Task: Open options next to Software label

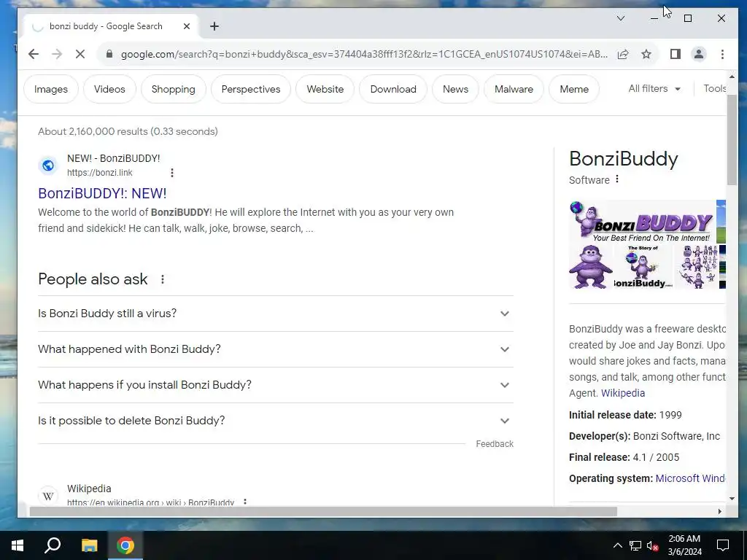Action: 617,179
